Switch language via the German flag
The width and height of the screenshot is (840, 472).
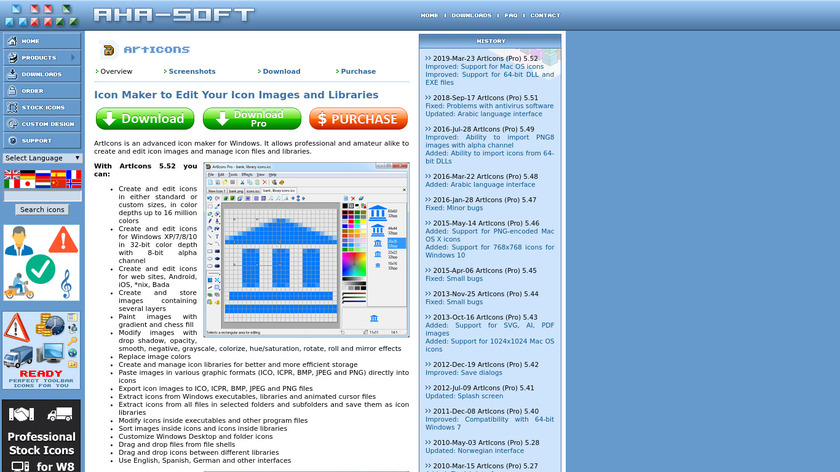[27, 174]
